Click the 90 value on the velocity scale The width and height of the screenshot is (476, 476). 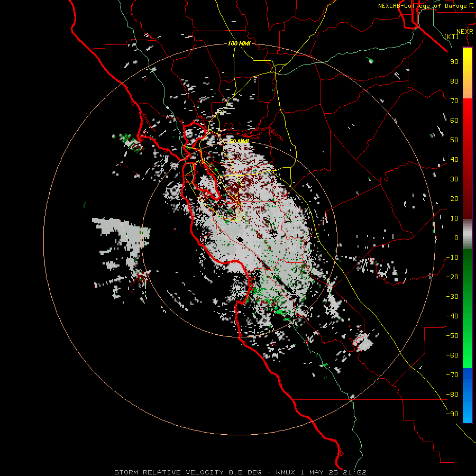pos(454,62)
